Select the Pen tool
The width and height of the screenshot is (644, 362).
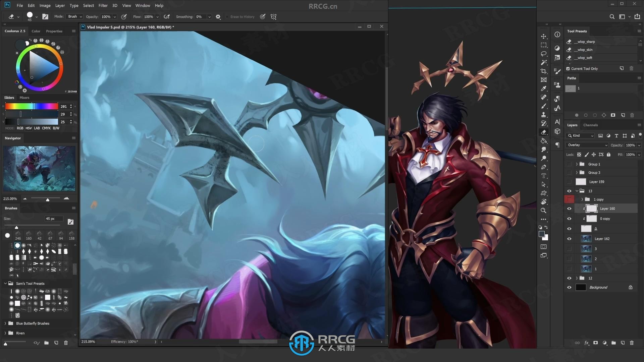click(544, 167)
